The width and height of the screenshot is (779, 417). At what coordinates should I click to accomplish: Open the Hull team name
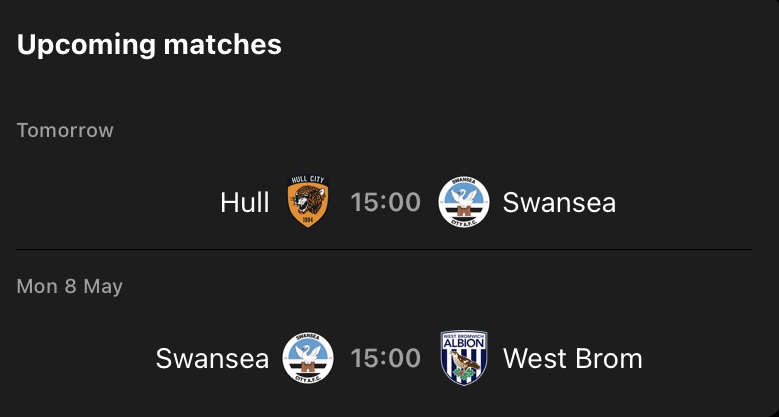point(245,203)
